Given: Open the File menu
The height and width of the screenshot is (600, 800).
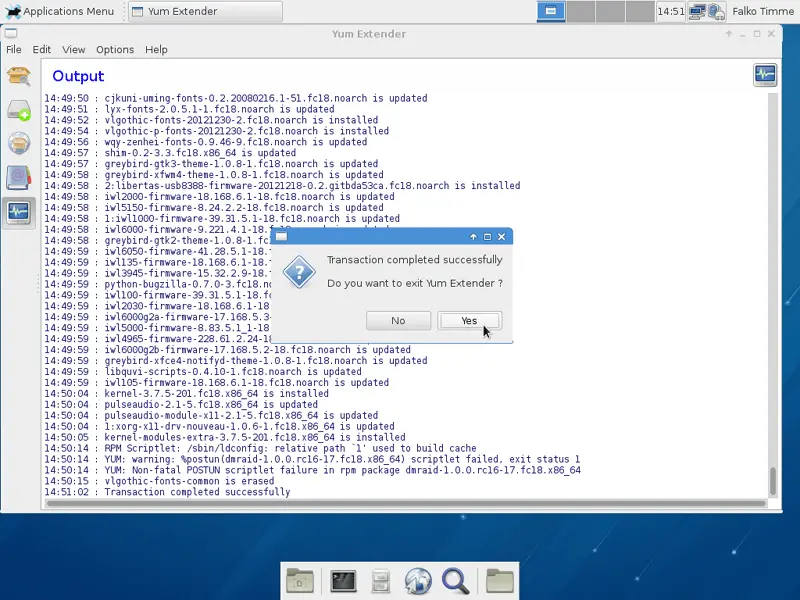Looking at the screenshot, I should (x=14, y=49).
